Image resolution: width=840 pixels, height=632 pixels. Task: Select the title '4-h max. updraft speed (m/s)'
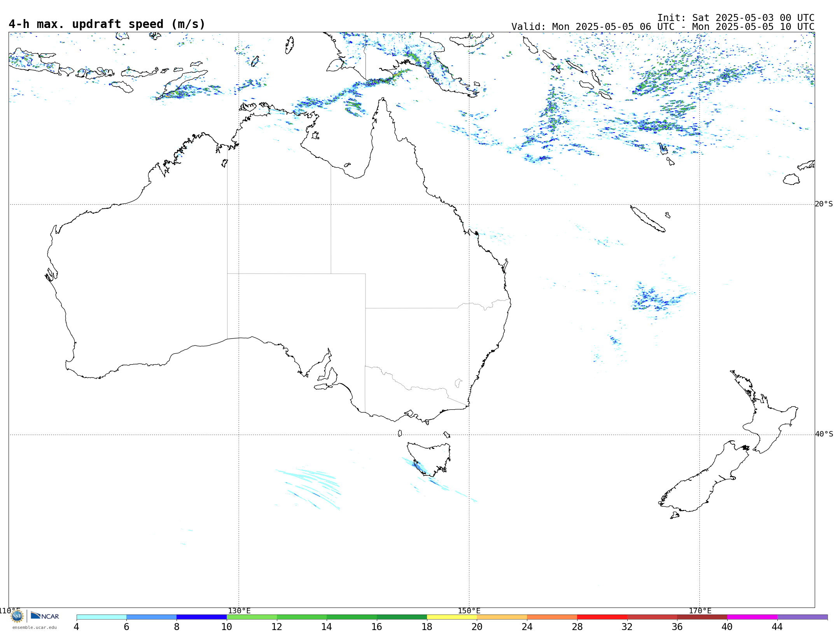click(107, 24)
